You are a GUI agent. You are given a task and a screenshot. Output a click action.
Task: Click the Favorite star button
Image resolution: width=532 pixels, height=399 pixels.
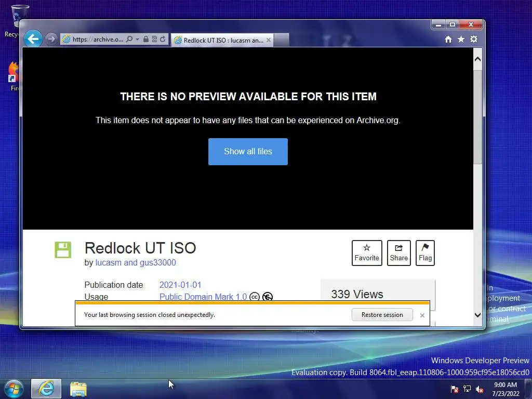click(367, 253)
